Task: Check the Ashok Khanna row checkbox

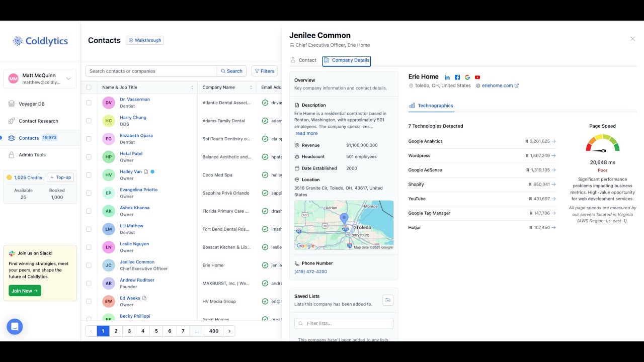Action: [x=89, y=211]
